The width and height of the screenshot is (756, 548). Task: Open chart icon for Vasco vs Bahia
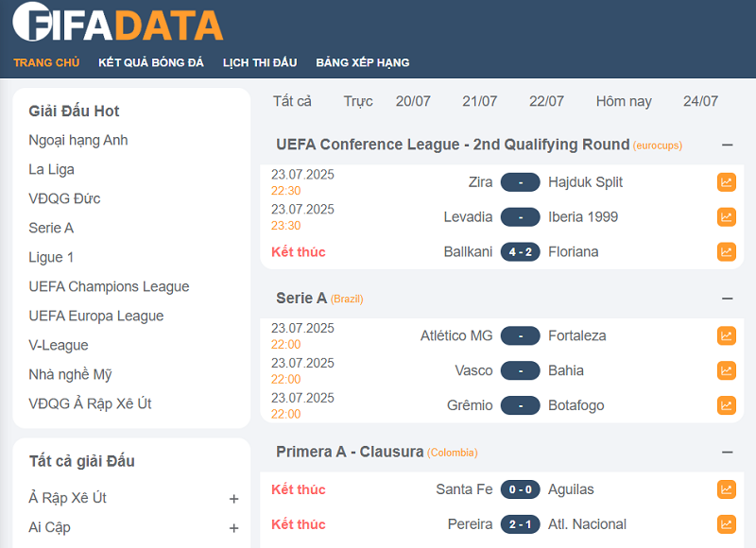point(726,371)
